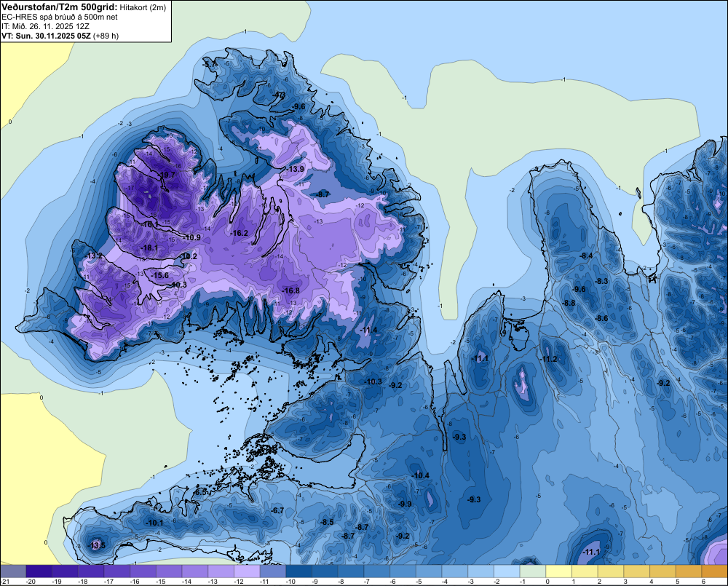Click the -16.2 temperature label
The height and width of the screenshot is (586, 728).
[240, 233]
